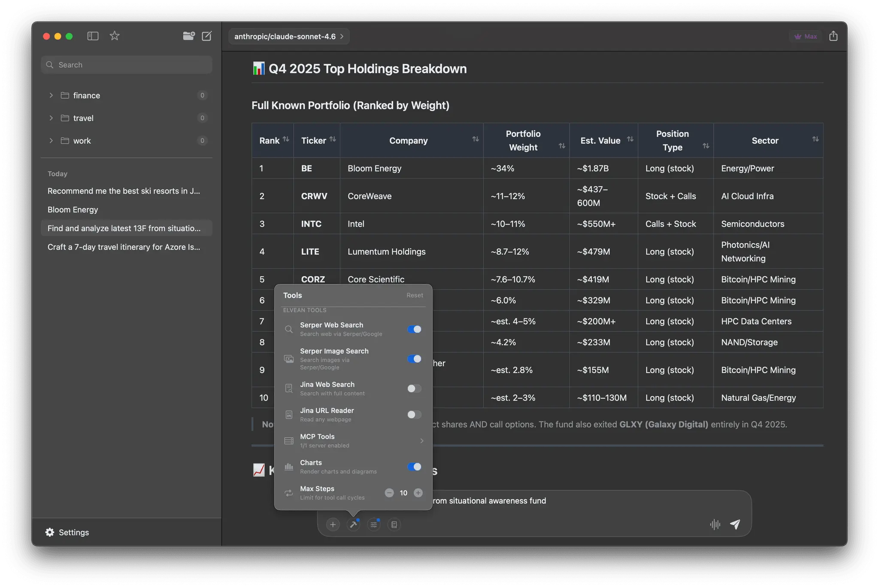Screen dimensions: 879x588
Task: Disable the Serper Image Search toggle
Action: (x=415, y=359)
